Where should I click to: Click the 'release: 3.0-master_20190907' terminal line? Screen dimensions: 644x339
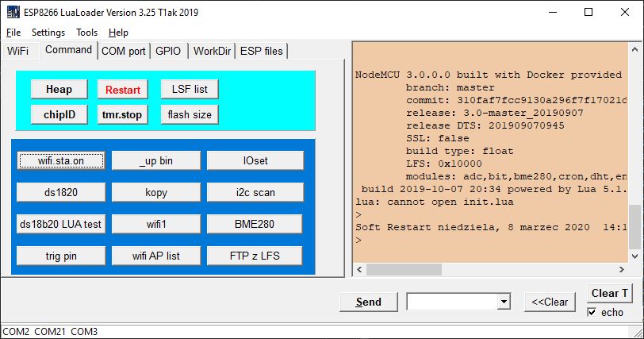(495, 113)
